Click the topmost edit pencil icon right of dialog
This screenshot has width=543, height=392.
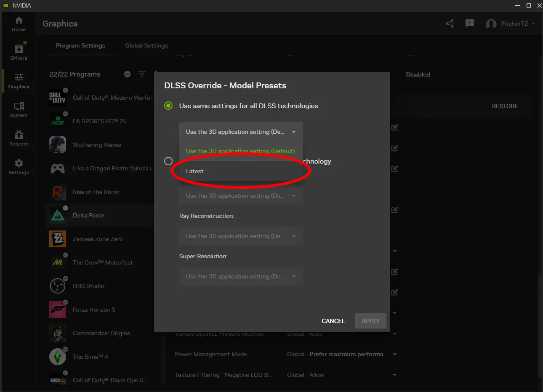(394, 127)
